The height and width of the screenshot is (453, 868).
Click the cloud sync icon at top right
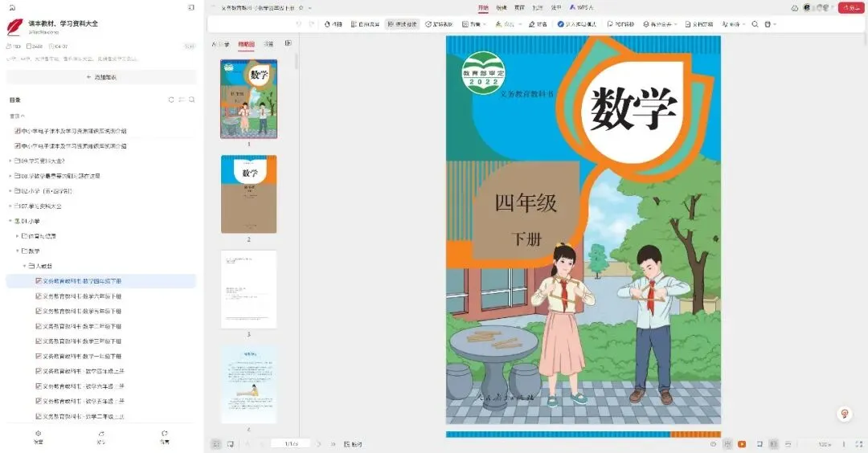795,8
